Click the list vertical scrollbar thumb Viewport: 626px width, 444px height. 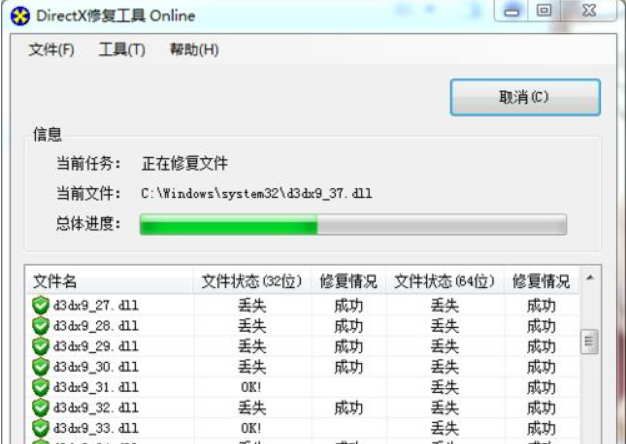(x=589, y=341)
